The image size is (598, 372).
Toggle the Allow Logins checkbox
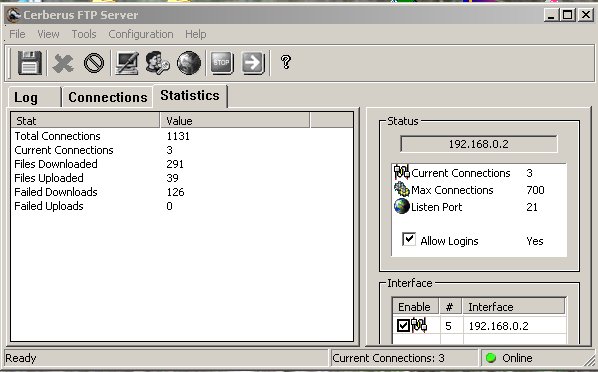(x=409, y=239)
